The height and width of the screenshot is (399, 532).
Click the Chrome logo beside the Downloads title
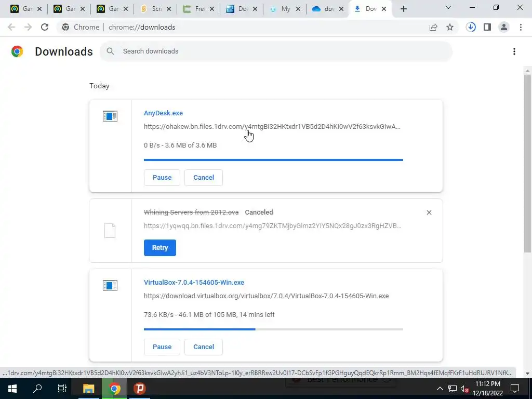[x=17, y=51]
